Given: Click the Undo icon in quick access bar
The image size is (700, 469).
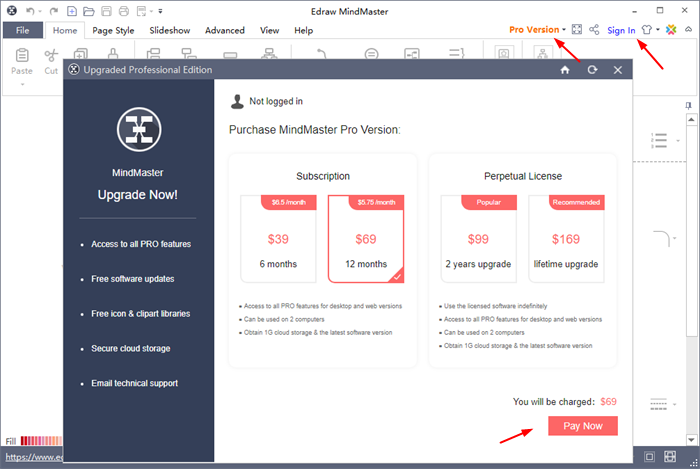Looking at the screenshot, I should point(30,11).
